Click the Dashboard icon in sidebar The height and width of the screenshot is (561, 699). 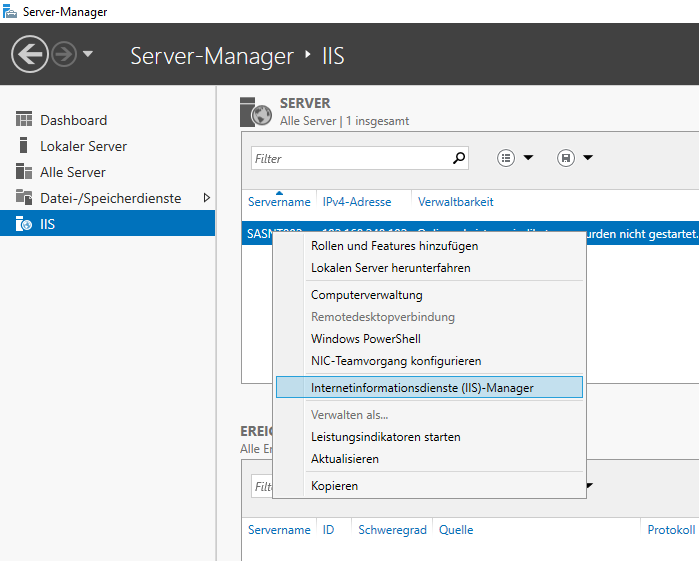point(24,120)
